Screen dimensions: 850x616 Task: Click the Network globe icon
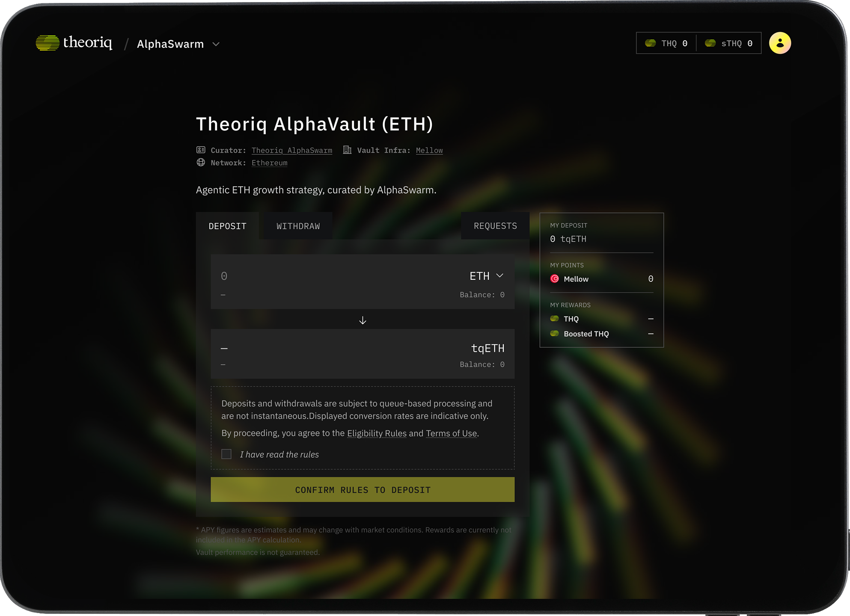[201, 163]
